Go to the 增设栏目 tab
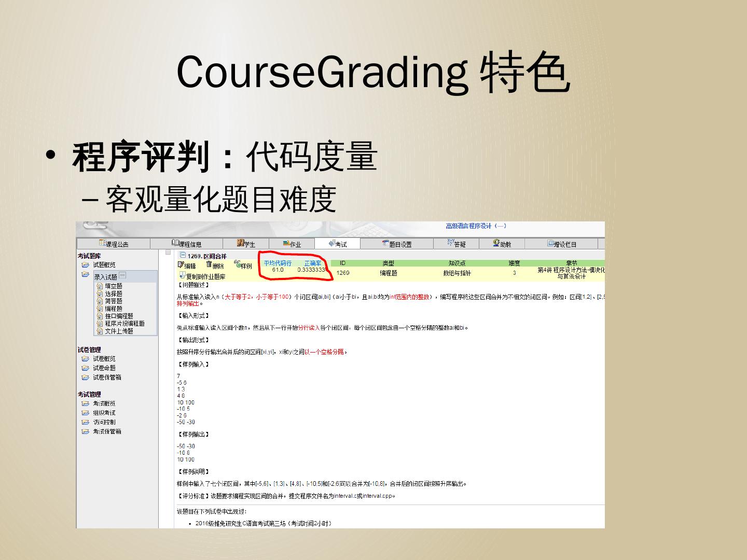 click(561, 244)
